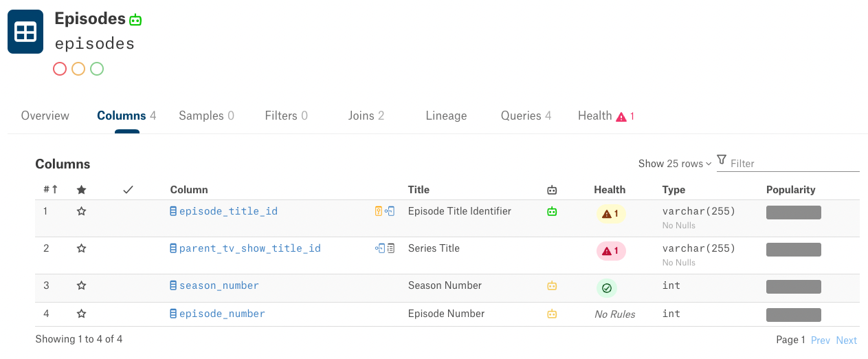Screen dimensions: 868x359
Task: Click the Health tab warning icon
Action: (x=621, y=117)
